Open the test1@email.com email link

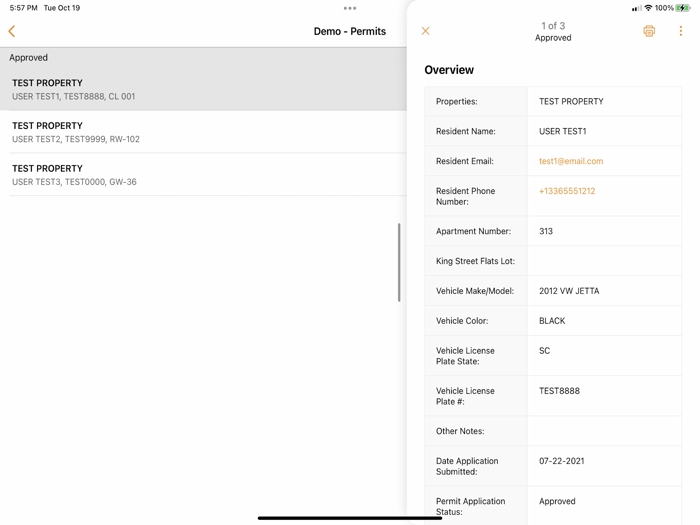coord(571,161)
